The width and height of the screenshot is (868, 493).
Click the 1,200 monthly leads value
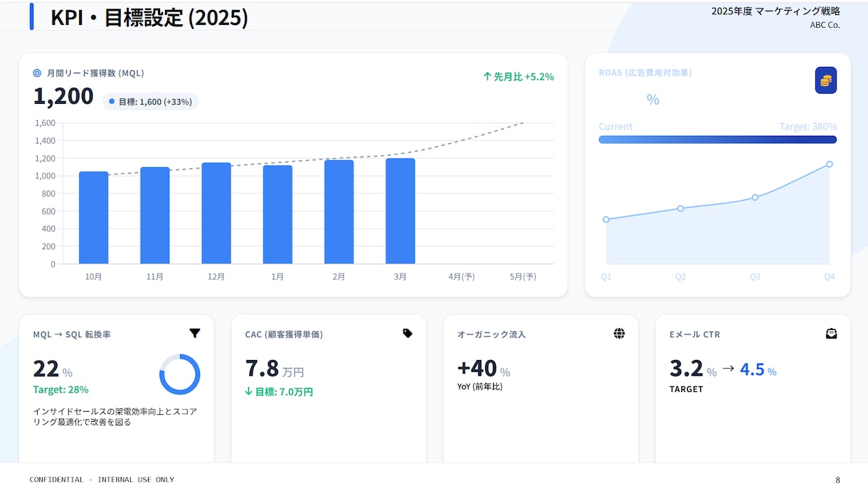tap(63, 96)
